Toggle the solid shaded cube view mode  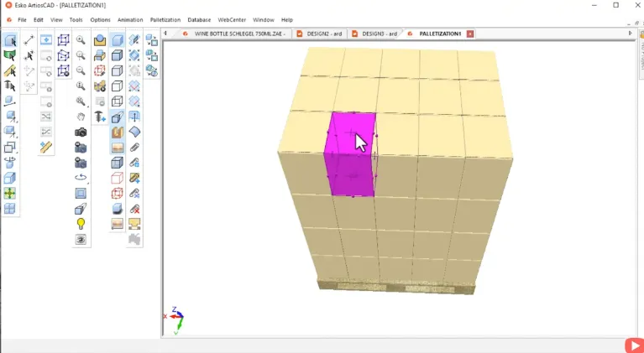(118, 40)
